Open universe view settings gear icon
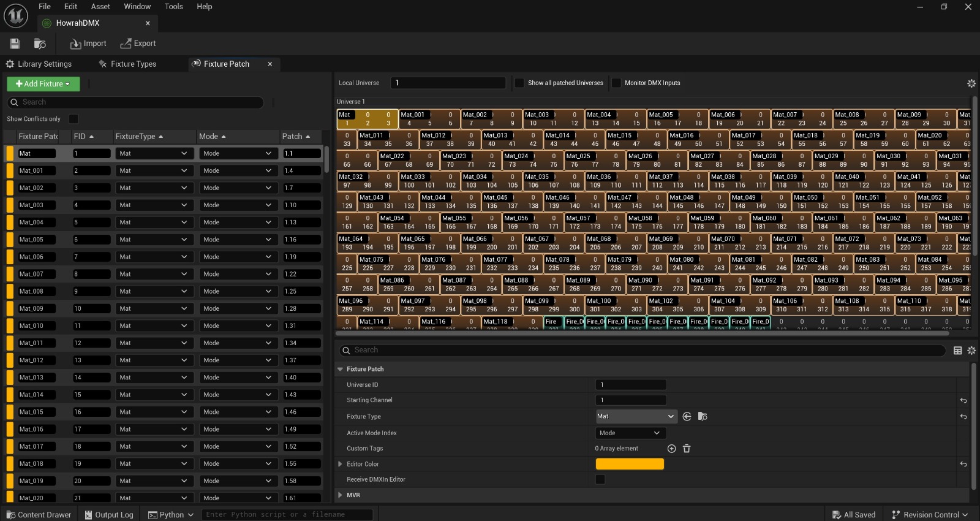Screen dimensions: 980x521 point(971,83)
